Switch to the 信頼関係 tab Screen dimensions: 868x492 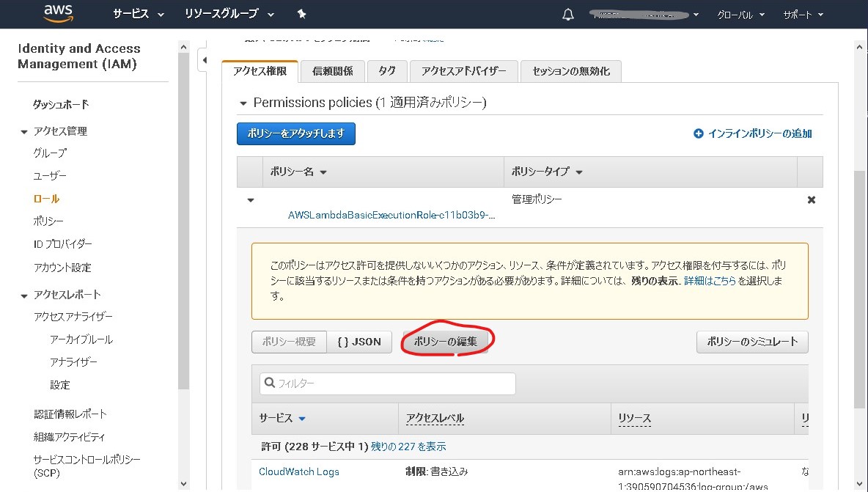[331, 70]
